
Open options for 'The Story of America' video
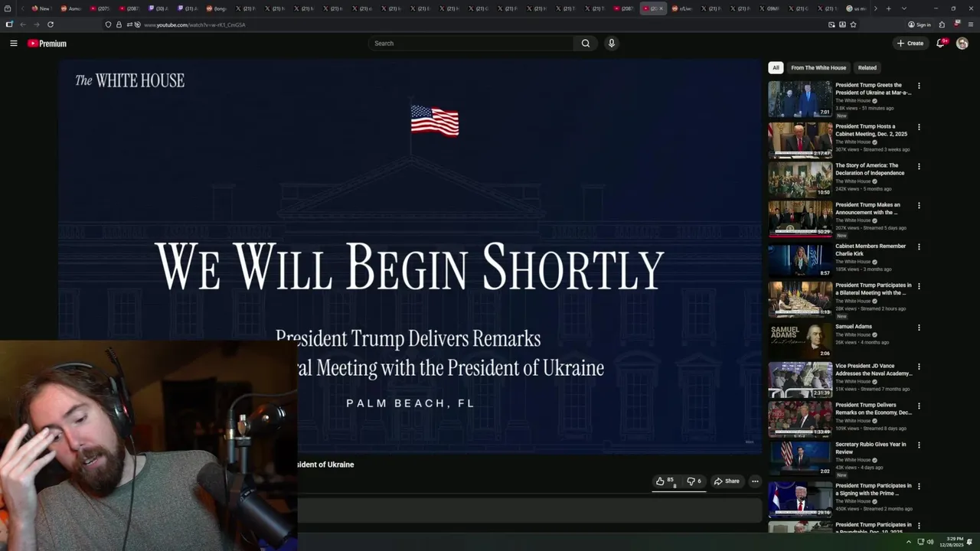919,166
